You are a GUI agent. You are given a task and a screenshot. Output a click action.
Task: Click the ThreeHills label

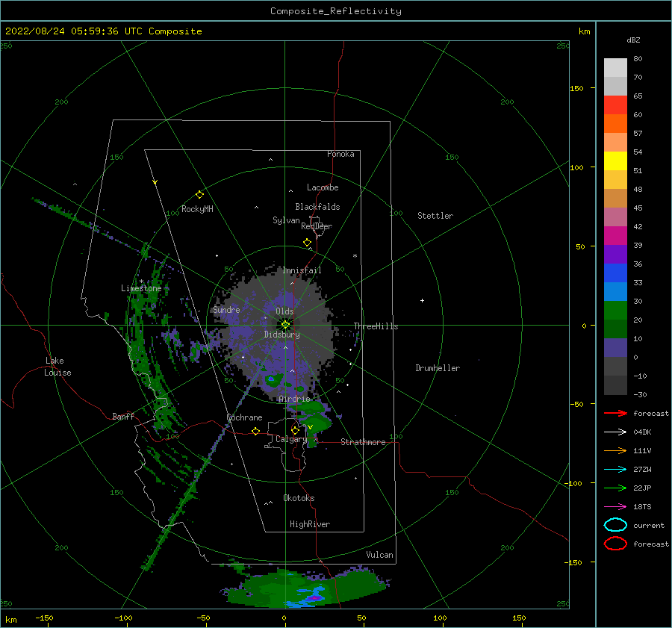click(x=376, y=326)
